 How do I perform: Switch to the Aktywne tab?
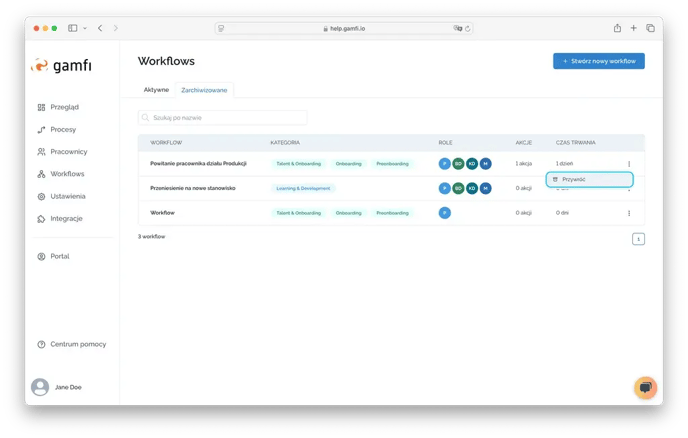tap(156, 90)
